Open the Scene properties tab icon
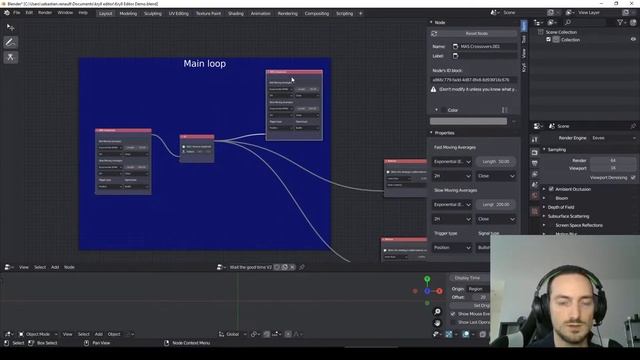 (x=535, y=185)
